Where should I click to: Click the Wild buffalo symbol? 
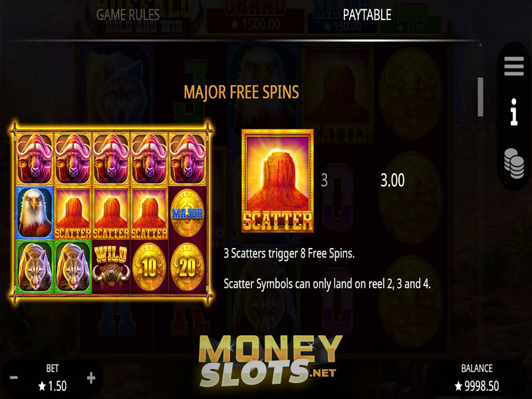(x=111, y=267)
